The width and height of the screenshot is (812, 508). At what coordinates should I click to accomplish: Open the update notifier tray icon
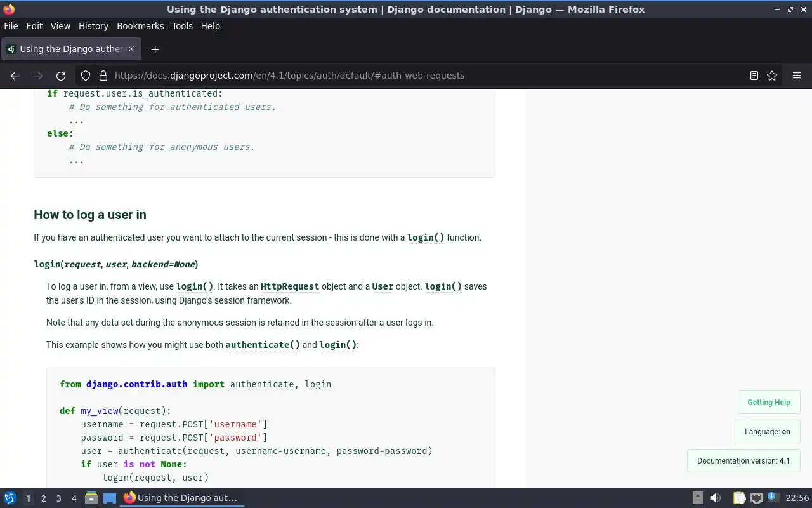pyautogui.click(x=773, y=497)
